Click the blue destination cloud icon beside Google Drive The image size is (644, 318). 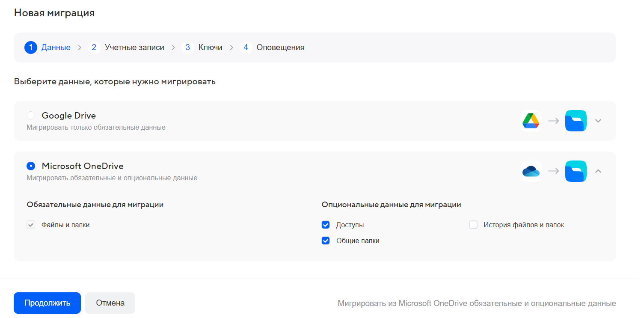click(x=576, y=121)
